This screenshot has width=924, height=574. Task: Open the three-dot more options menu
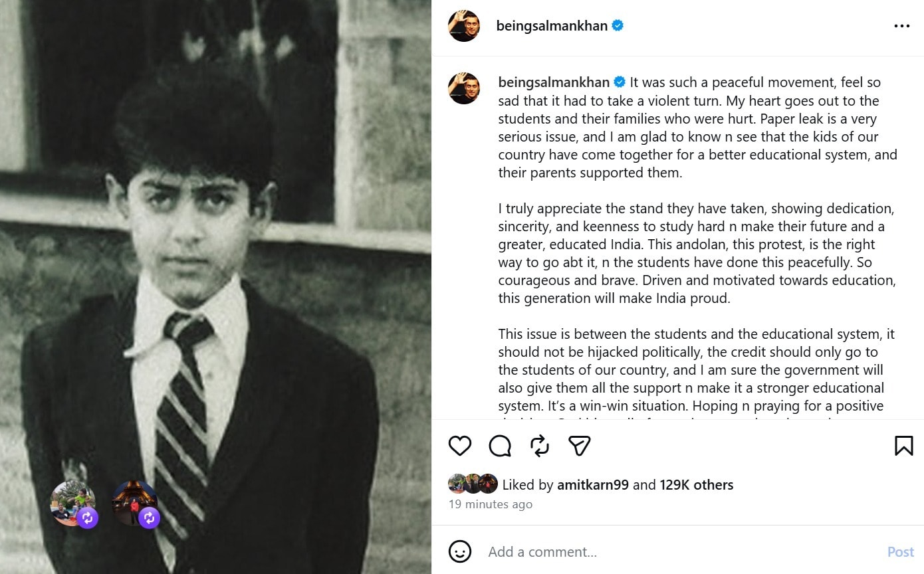[901, 26]
